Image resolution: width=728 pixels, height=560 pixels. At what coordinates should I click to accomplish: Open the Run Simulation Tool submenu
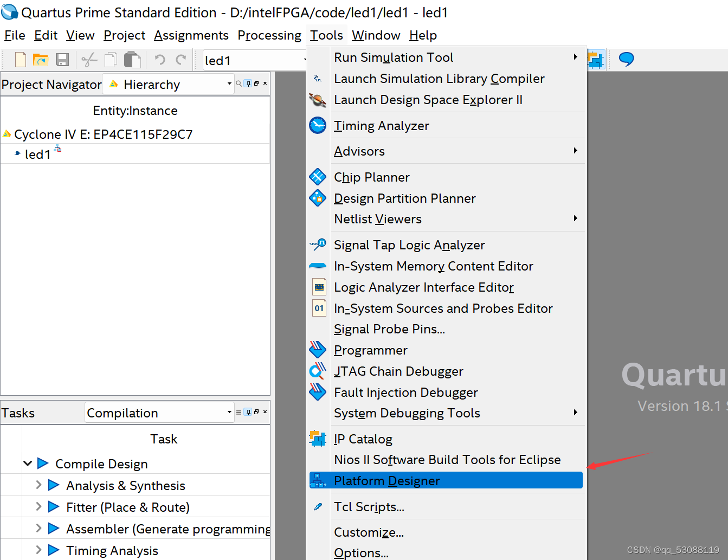click(446, 57)
